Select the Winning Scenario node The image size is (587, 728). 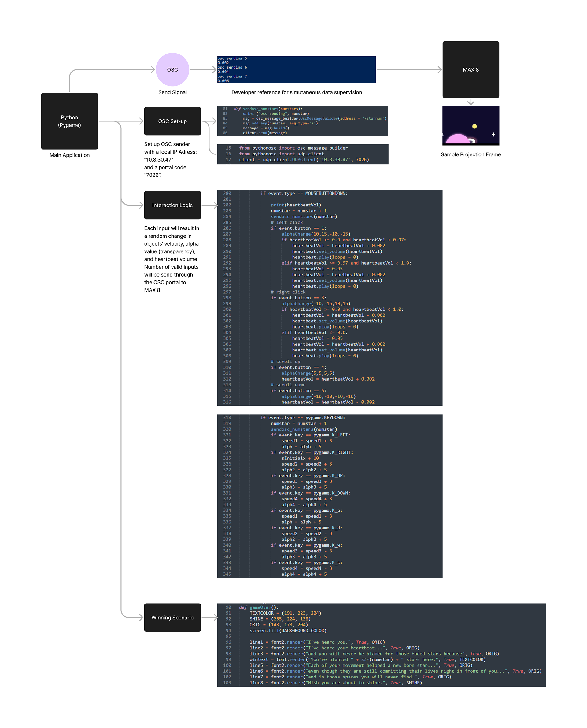[172, 617]
